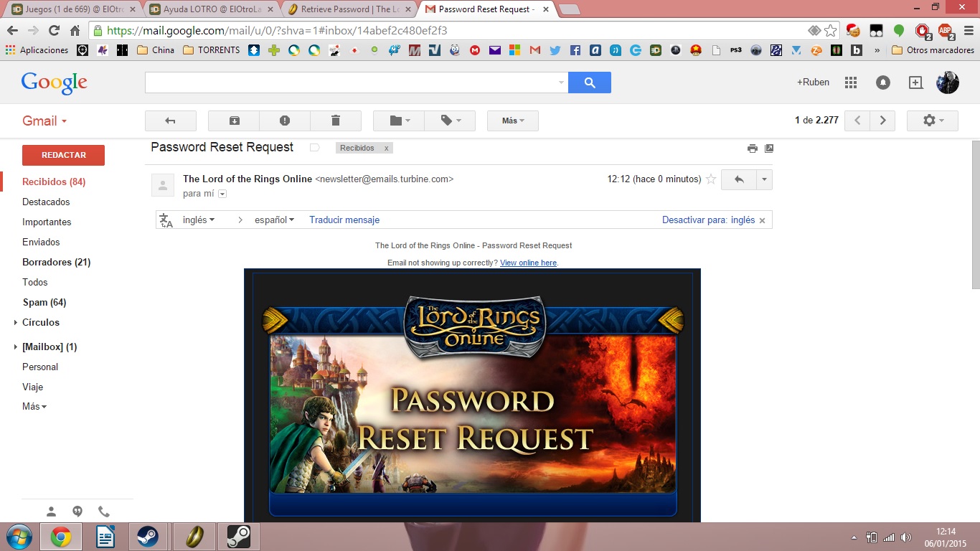Image resolution: width=980 pixels, height=551 pixels.
Task: Click the Hangouts phone calls icon
Action: pos(104,512)
